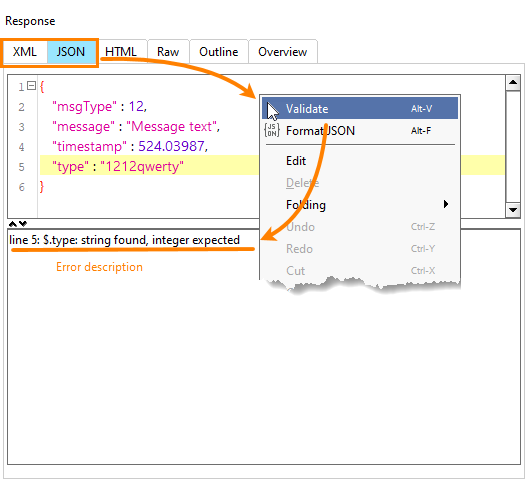Open the HTML response tab

[121, 52]
